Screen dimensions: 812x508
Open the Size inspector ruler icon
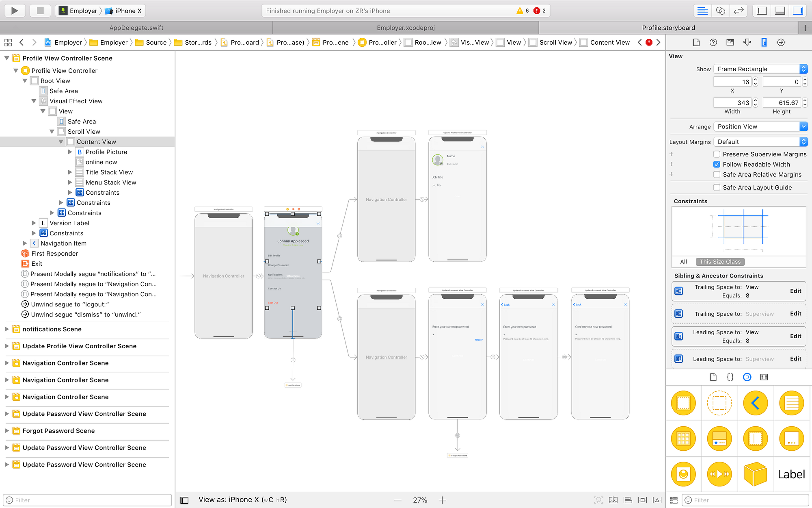click(x=764, y=42)
